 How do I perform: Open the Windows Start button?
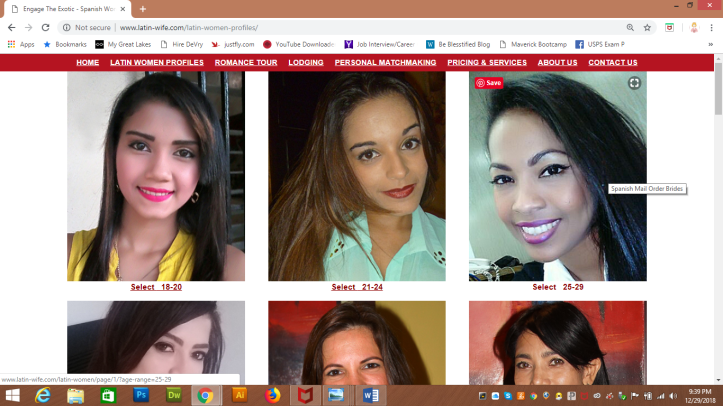pos(12,395)
